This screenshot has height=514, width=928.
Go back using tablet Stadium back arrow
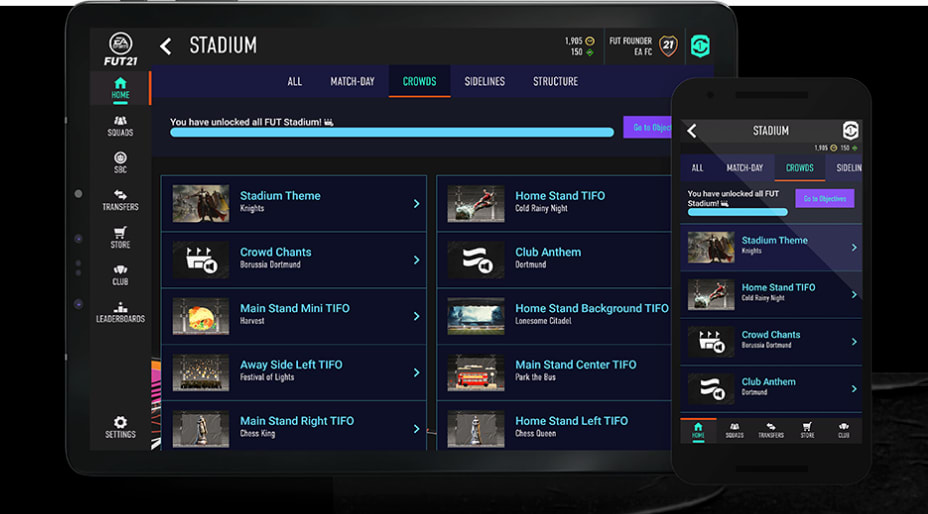166,46
